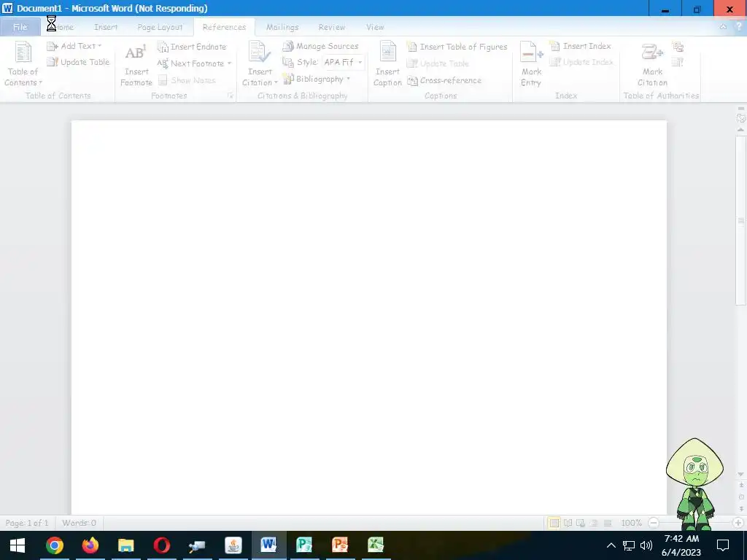Image resolution: width=747 pixels, height=560 pixels.
Task: Open the File tab
Action: click(x=20, y=27)
